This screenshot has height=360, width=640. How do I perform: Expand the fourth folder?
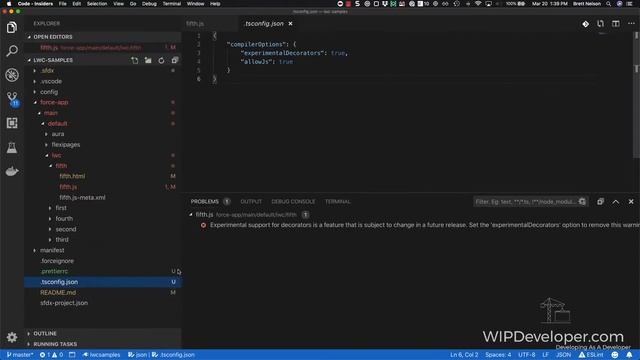64,218
